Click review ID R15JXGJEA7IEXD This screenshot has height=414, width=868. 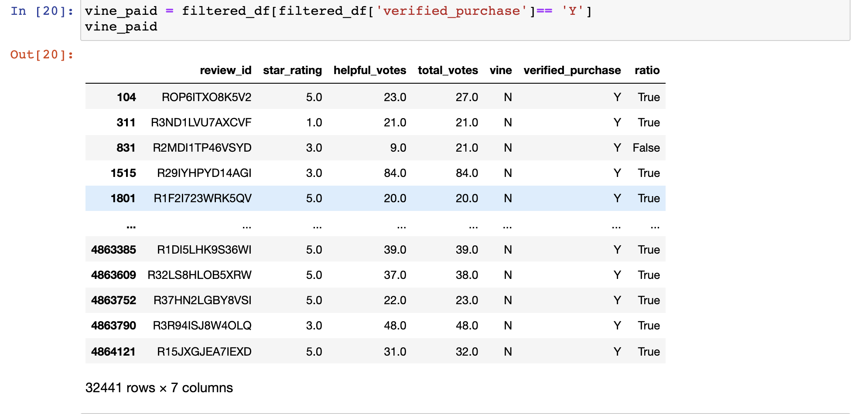coord(204,352)
